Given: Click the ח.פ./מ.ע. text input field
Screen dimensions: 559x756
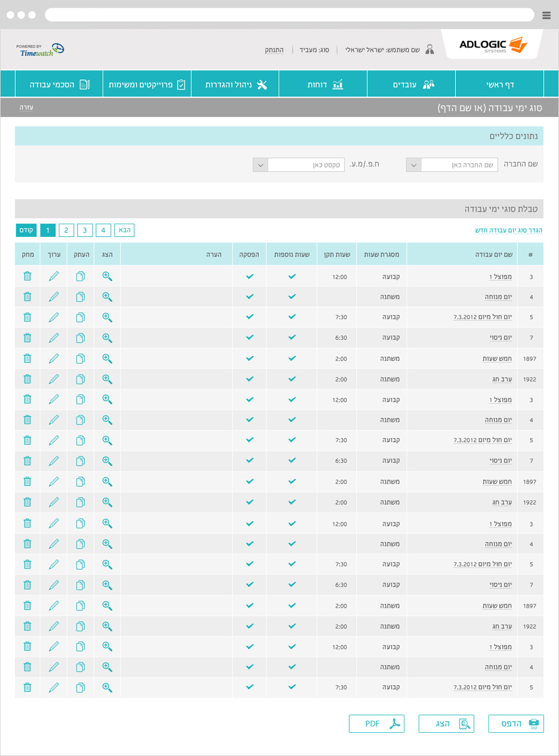Looking at the screenshot, I should tap(306, 165).
